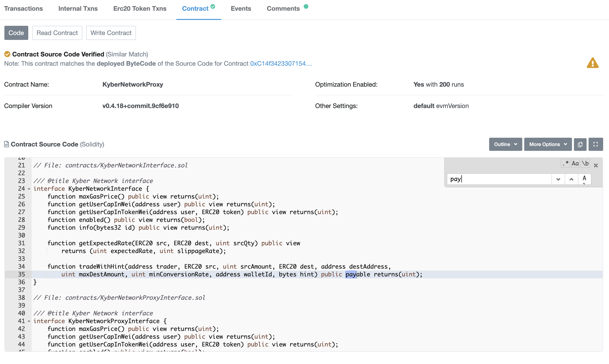The height and width of the screenshot is (364, 609).
Task: Toggle whole-word search option
Action: point(585,163)
